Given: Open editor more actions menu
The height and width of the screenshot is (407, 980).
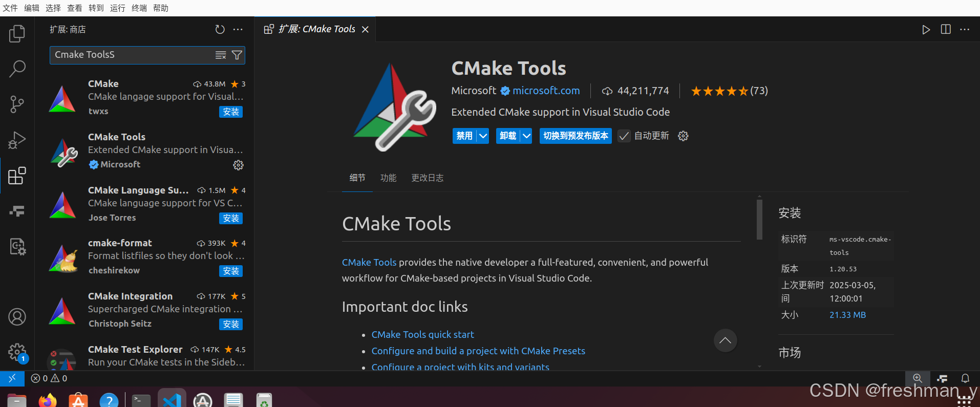Looking at the screenshot, I should pos(965,30).
